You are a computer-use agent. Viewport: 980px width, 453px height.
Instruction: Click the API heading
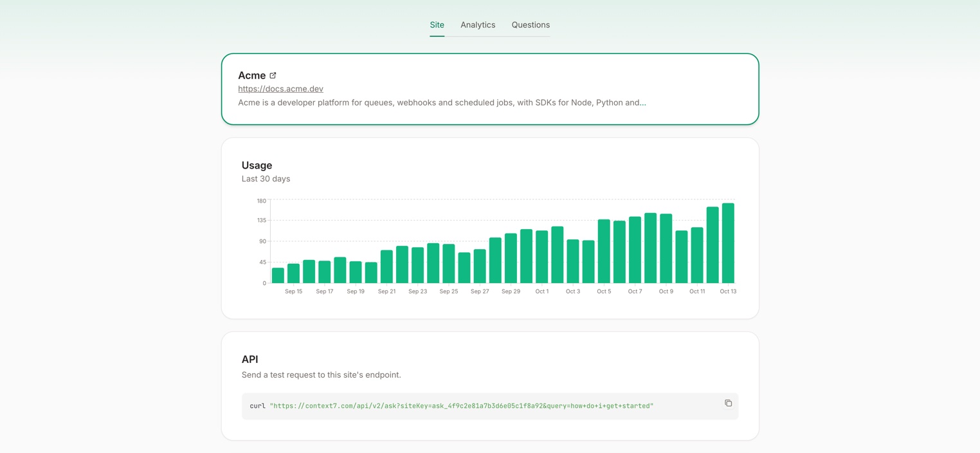(x=250, y=360)
